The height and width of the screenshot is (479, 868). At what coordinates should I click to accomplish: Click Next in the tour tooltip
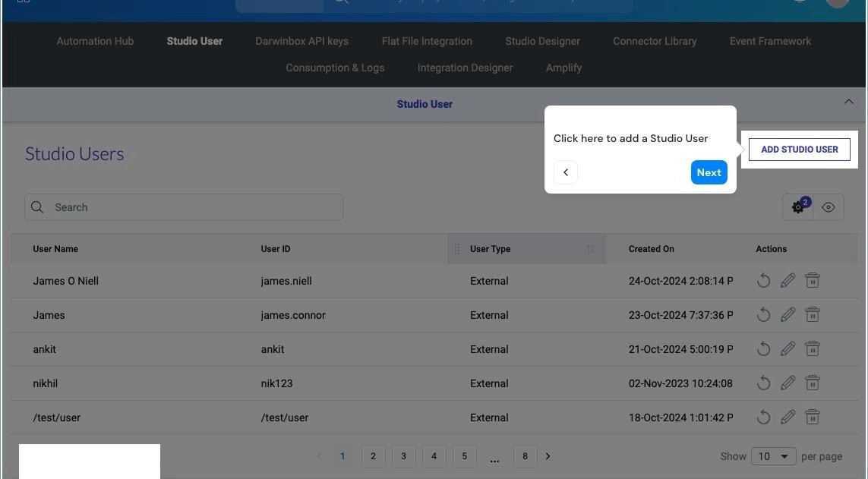[709, 172]
